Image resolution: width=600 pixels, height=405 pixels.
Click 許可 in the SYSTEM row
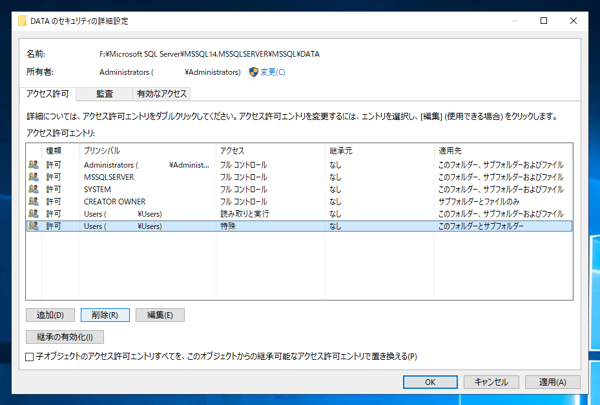(x=54, y=189)
